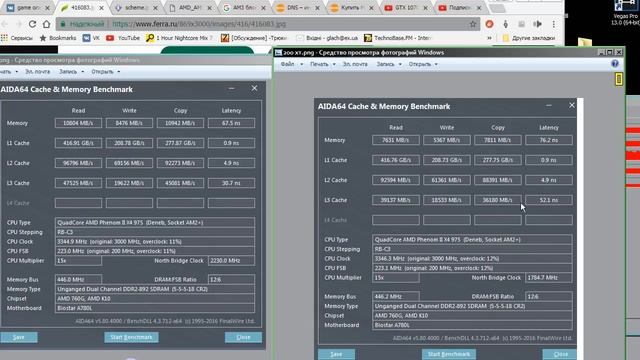Open Вхідні glach@ex.ua mail bookmark
The height and width of the screenshot is (360, 640).
(327, 38)
